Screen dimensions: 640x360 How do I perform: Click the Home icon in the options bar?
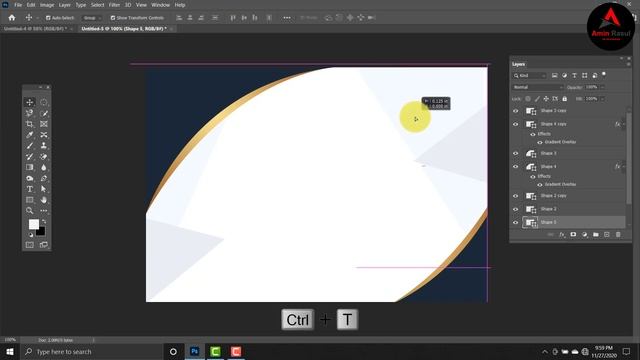tap(12, 18)
